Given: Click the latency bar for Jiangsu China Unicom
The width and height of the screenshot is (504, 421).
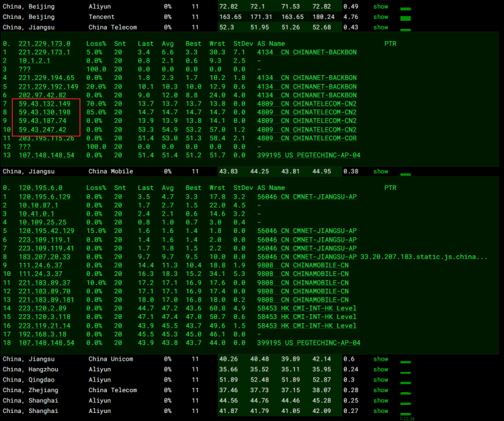Looking at the screenshot, I should pos(405,361).
